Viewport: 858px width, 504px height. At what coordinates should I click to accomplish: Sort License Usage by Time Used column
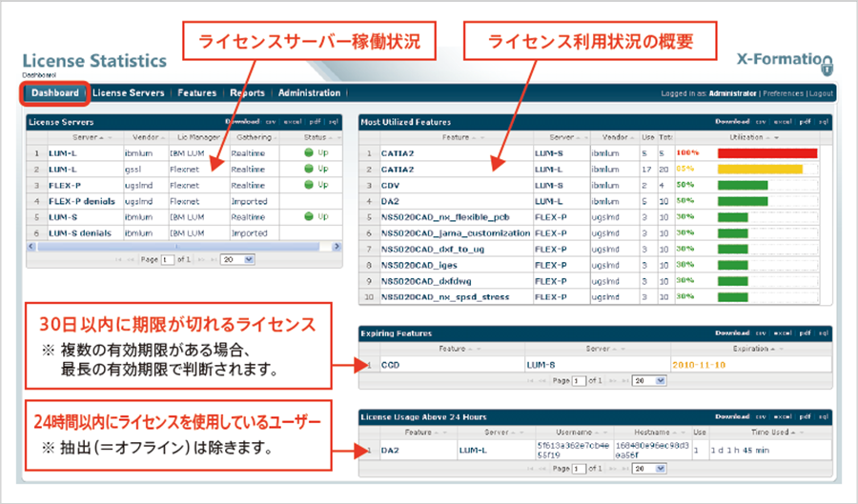coord(769,432)
